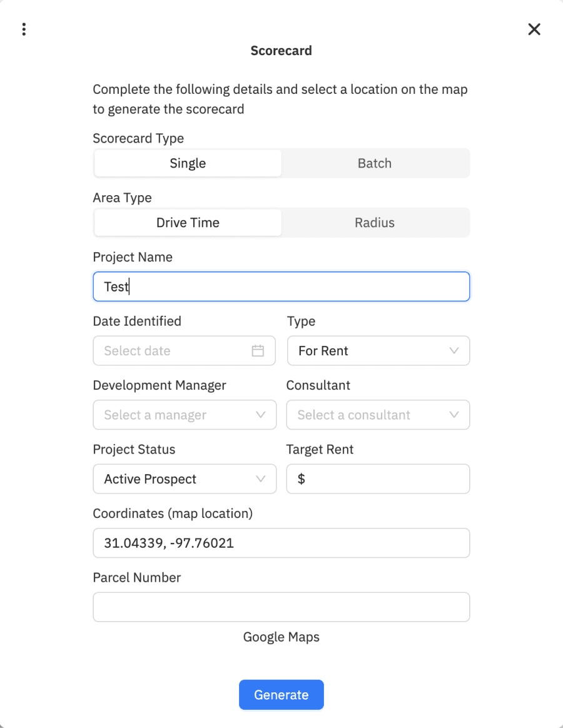Open the Select a consultant dropdown
The image size is (563, 728).
[x=378, y=415]
